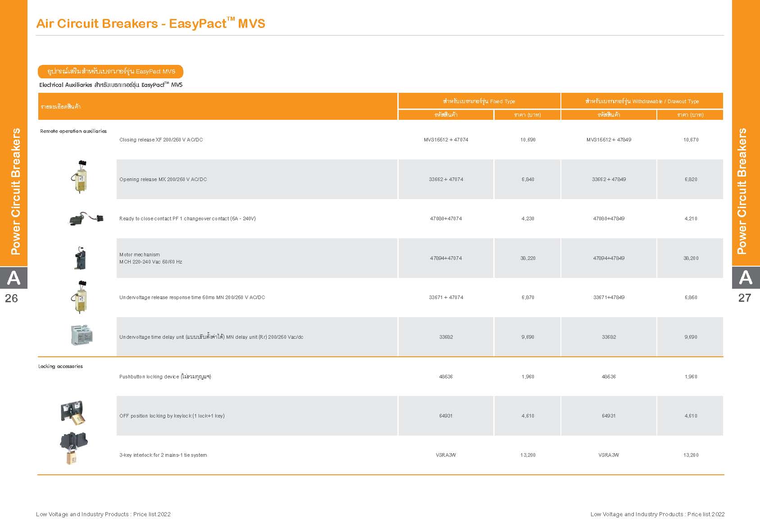Click the left section letter A tab
This screenshot has height=532, width=760.
(x=14, y=278)
